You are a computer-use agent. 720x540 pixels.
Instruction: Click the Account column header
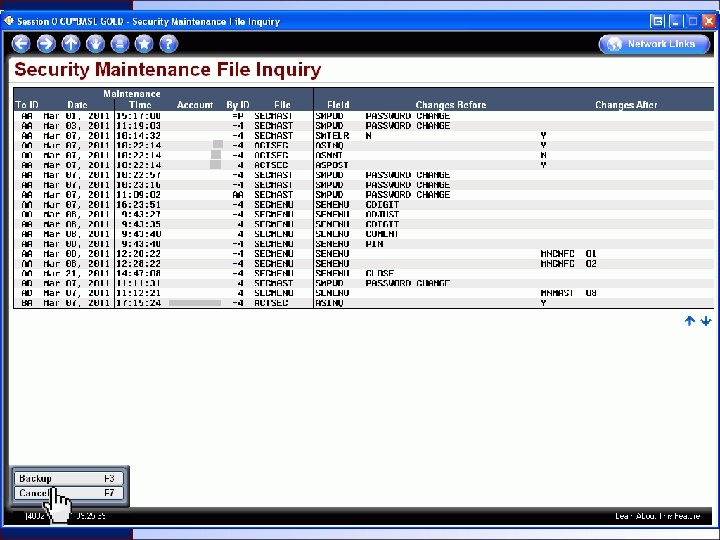[195, 105]
